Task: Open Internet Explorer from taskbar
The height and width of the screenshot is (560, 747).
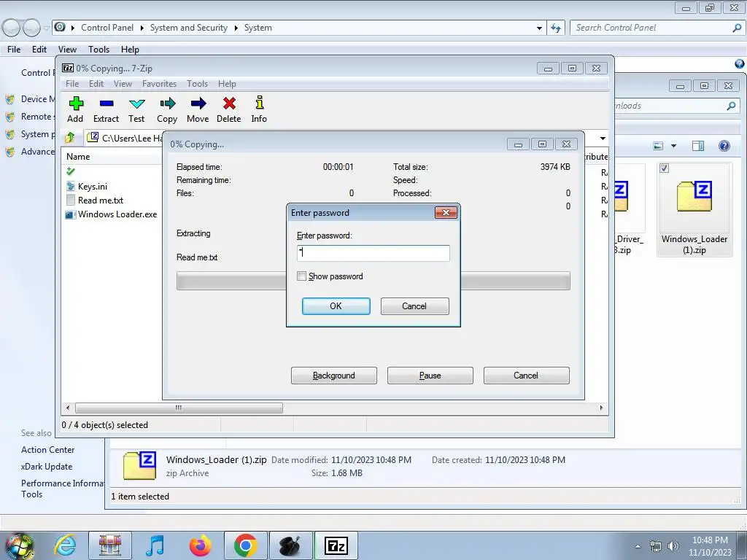Action: (x=65, y=545)
